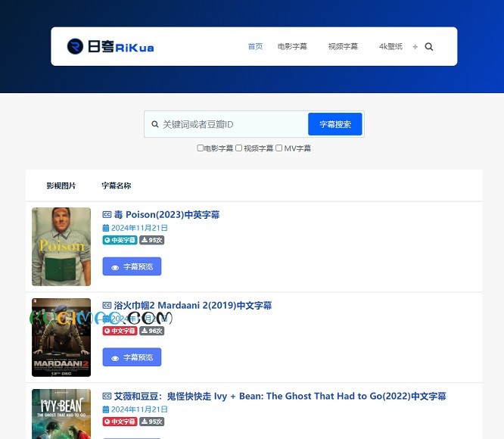Open 视频字幕 nav menu
Viewport: 504px width, 439px height.
(343, 47)
